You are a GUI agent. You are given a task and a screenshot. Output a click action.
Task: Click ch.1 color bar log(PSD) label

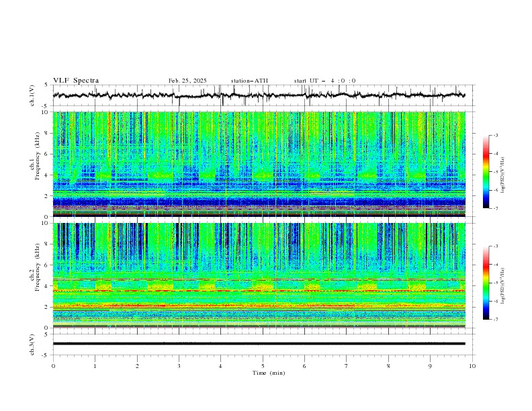(x=503, y=175)
